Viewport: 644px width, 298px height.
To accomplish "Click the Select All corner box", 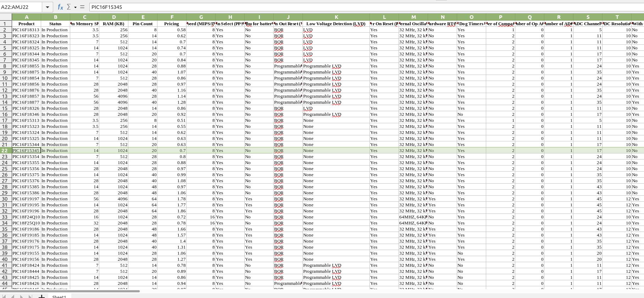I will [x=6, y=17].
